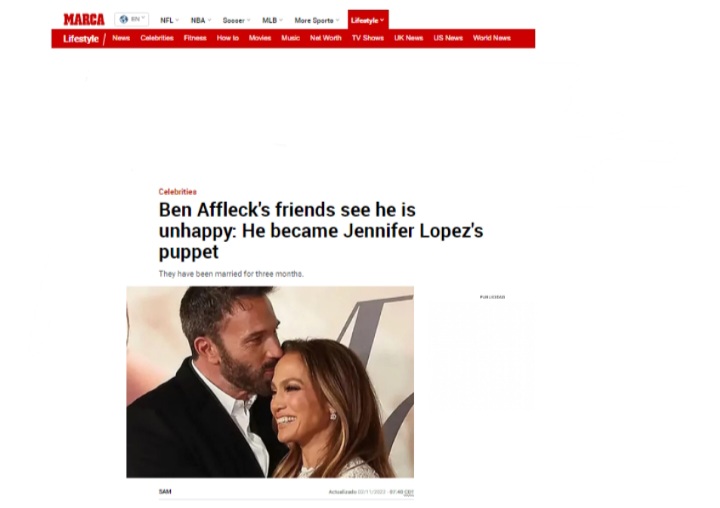The width and height of the screenshot is (720, 508).
Task: Open the TV Shows section
Action: [368, 38]
